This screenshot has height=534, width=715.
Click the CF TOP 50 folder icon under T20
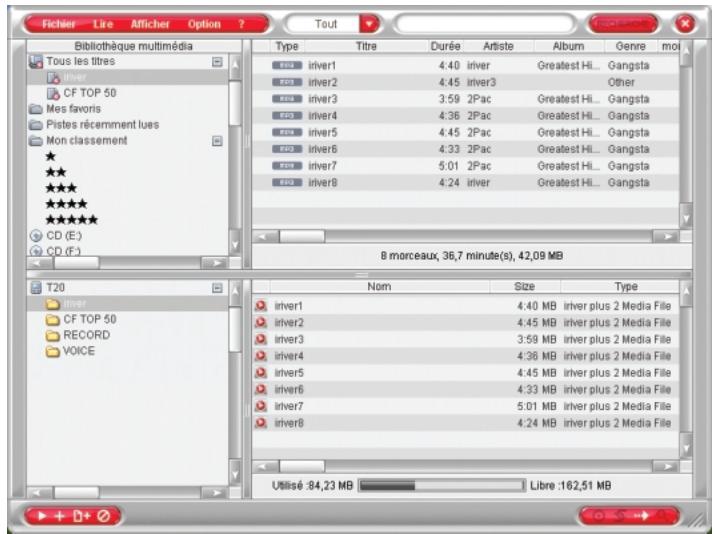[53, 319]
